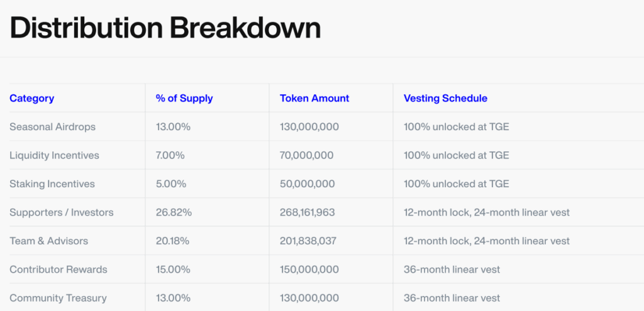The height and width of the screenshot is (311, 644).
Task: Select the Supporters / Investors row label
Action: 62,212
